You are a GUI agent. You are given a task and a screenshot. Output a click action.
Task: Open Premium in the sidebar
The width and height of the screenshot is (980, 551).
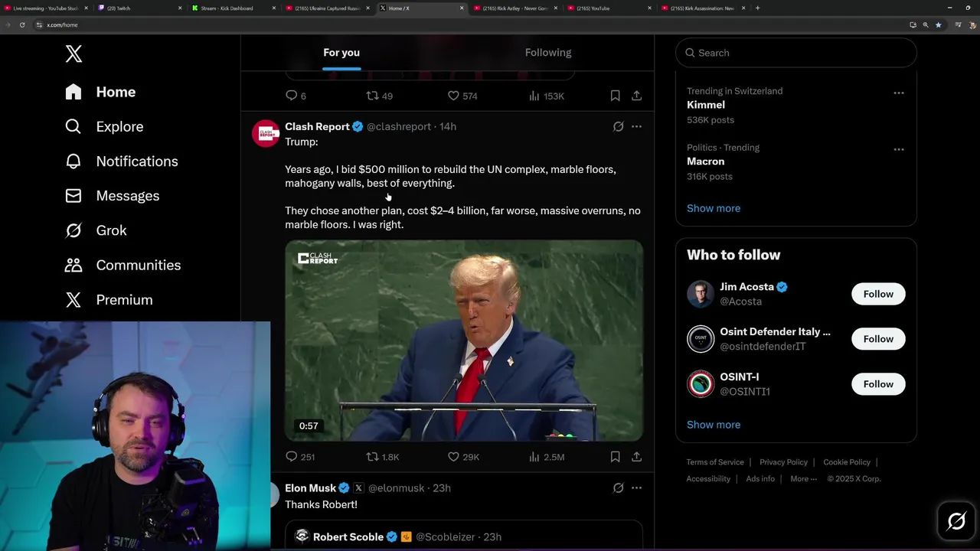[x=109, y=300]
